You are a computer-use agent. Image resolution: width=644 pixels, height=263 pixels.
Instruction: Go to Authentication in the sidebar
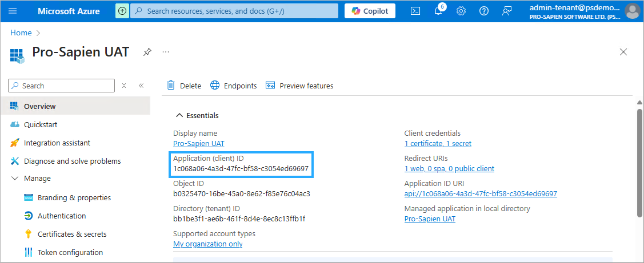(x=62, y=216)
